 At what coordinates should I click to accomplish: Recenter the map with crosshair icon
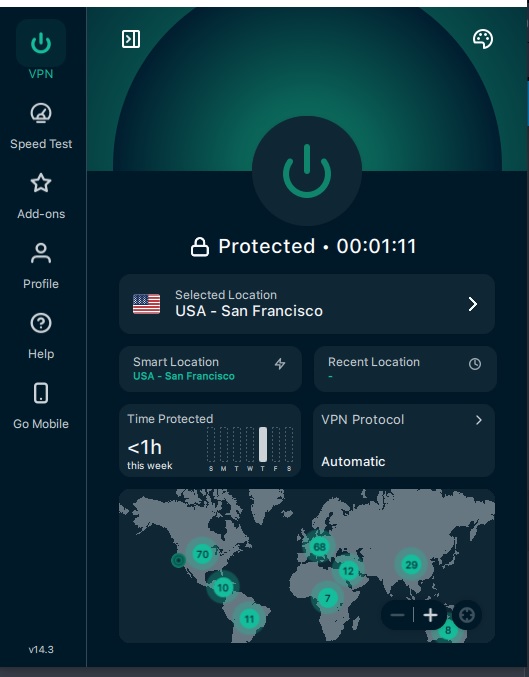pyautogui.click(x=466, y=615)
